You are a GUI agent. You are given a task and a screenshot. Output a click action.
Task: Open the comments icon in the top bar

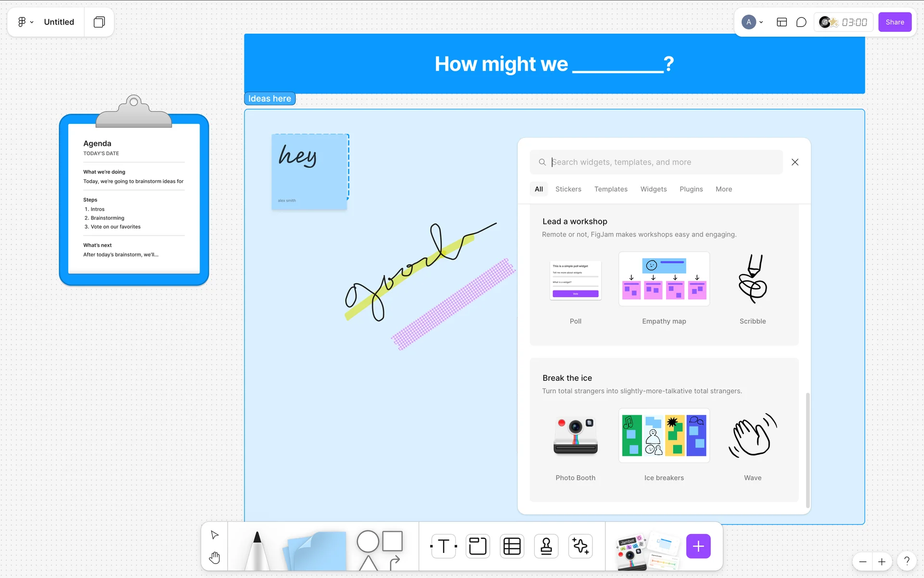(x=801, y=22)
